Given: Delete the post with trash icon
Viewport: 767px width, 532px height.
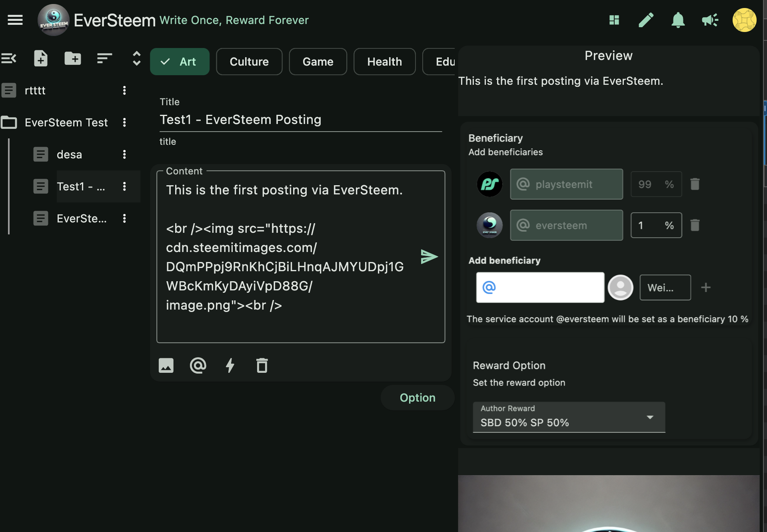Looking at the screenshot, I should tap(262, 365).
